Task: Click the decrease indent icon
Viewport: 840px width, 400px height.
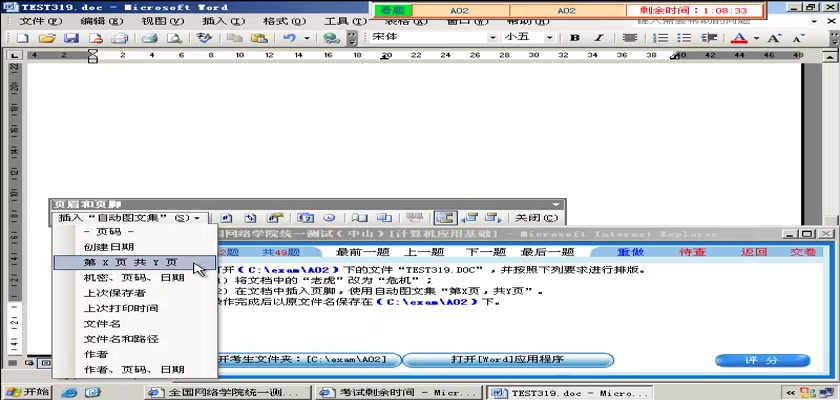Action: click(709, 38)
